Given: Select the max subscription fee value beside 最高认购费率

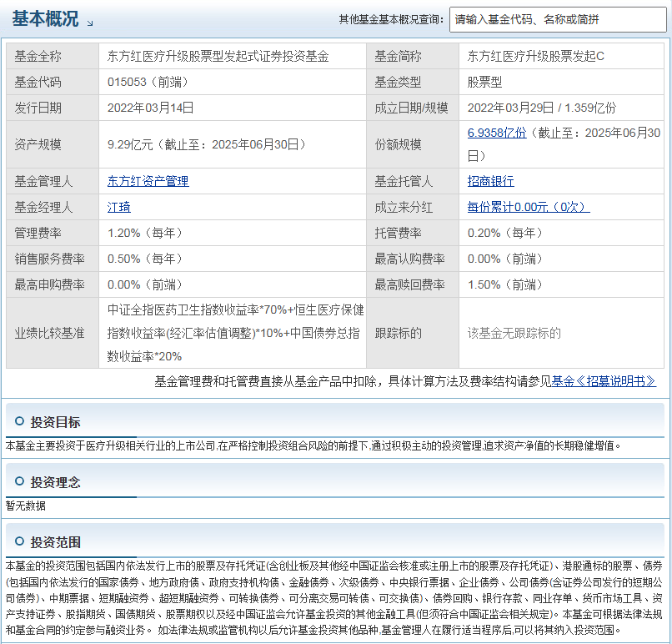Looking at the screenshot, I should [x=505, y=259].
